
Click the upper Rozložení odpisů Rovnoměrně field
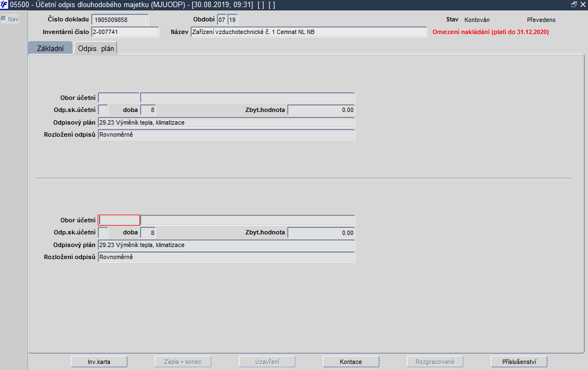pyautogui.click(x=226, y=134)
